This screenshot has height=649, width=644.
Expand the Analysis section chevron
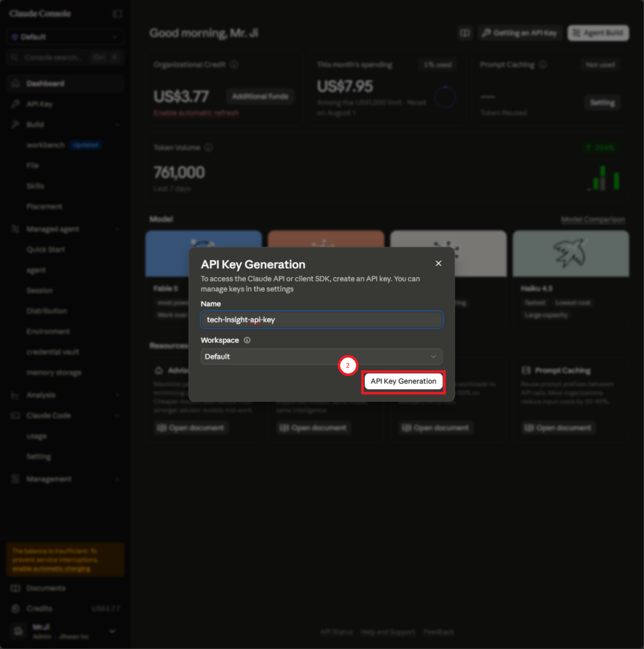click(117, 395)
